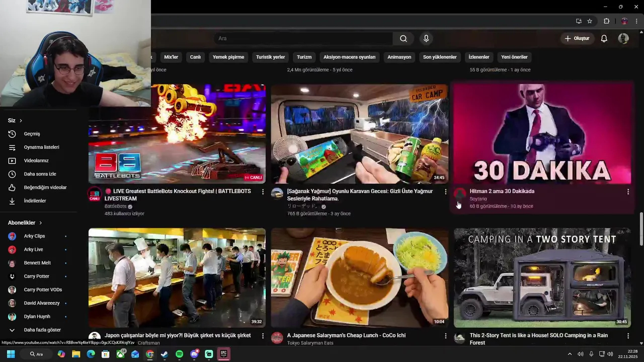Open Bennett Melt subscription channel
The width and height of the screenshot is (644, 362).
(38, 263)
